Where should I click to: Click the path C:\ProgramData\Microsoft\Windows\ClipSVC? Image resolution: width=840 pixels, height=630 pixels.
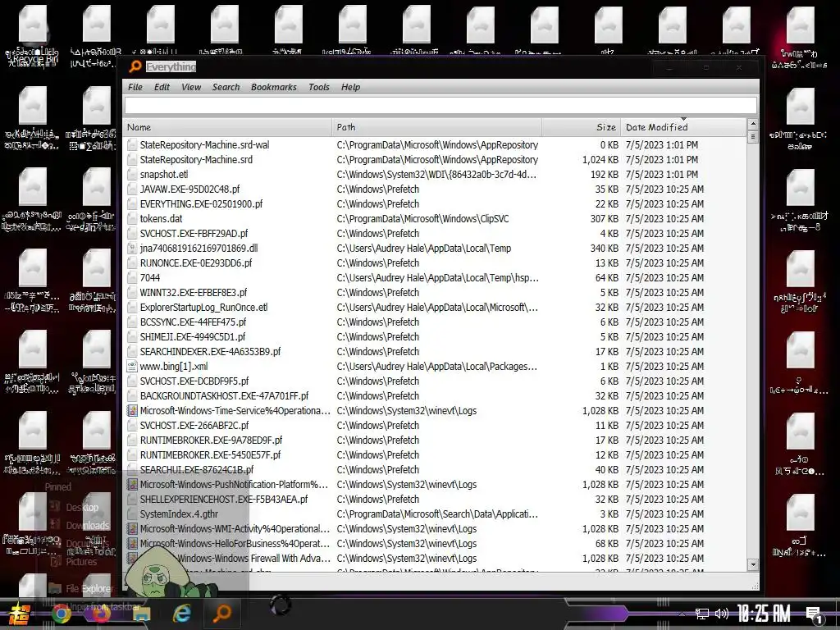click(x=422, y=218)
